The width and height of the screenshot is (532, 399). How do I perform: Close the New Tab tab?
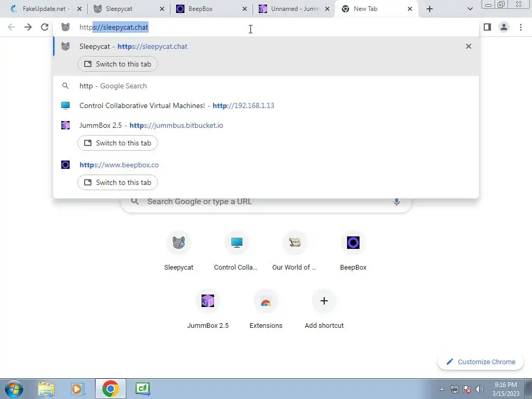[x=410, y=9]
